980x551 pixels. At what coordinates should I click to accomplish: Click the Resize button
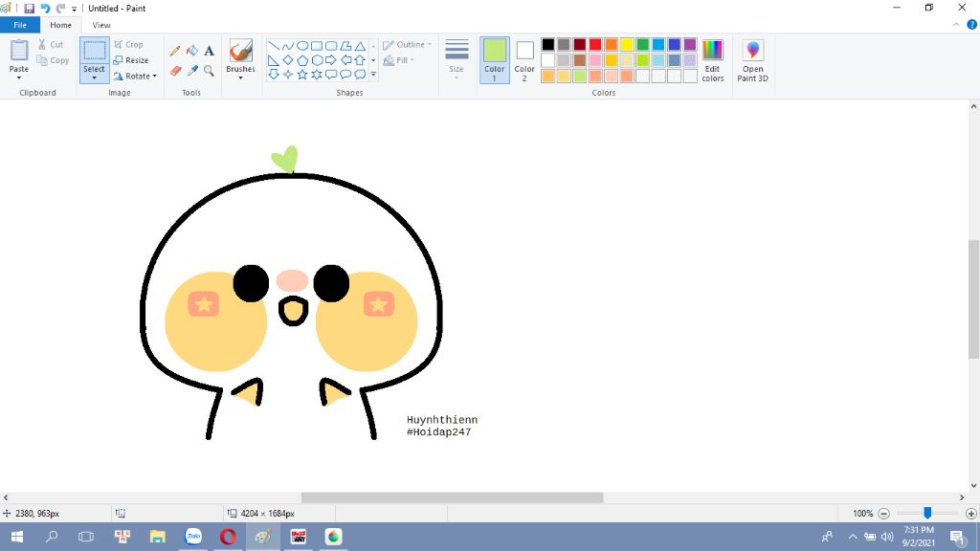pyautogui.click(x=130, y=60)
